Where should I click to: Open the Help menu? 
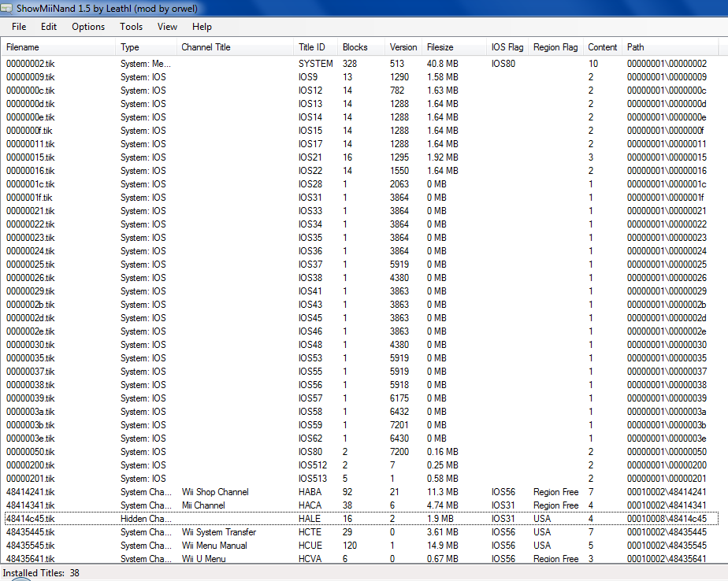tap(202, 27)
